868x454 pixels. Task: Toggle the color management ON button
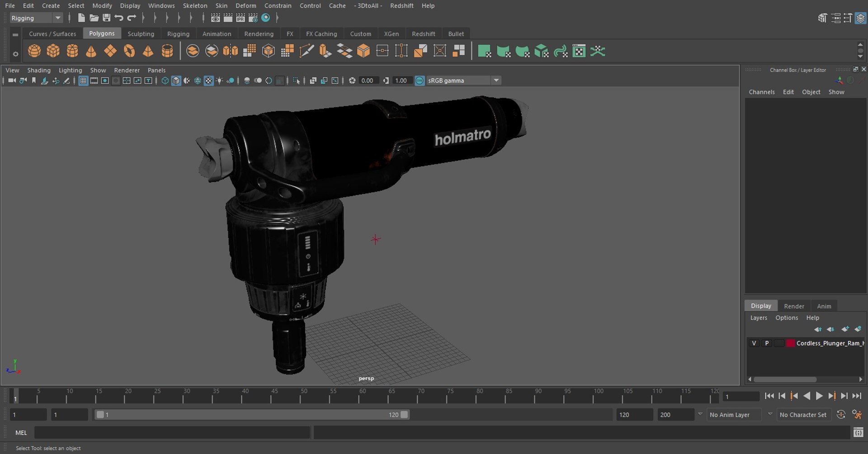[420, 80]
